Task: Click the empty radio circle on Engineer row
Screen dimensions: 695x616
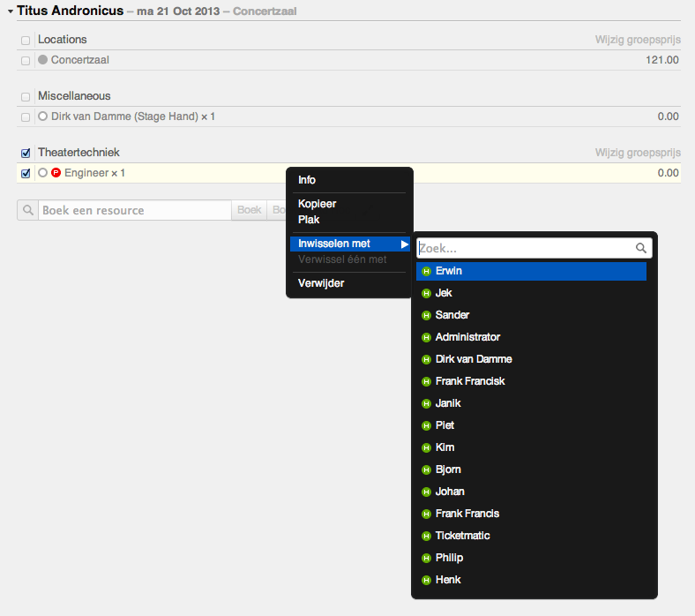Action: pos(42,174)
